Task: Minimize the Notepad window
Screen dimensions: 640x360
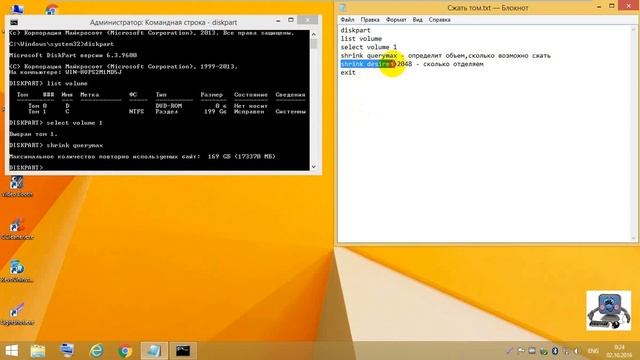Action: 599,7
